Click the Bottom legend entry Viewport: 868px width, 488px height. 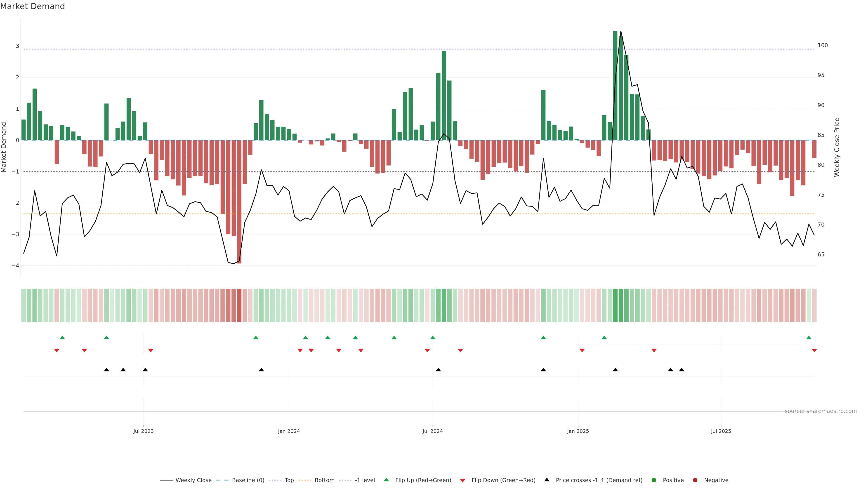point(324,480)
